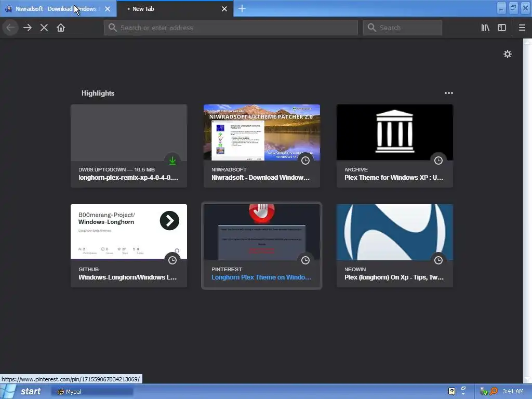Go back to the previous page
The height and width of the screenshot is (399, 532).
(10, 28)
